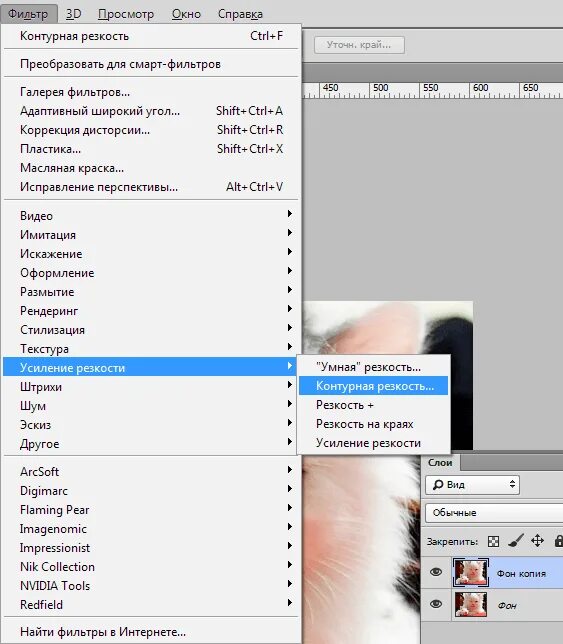This screenshot has width=563, height=644.
Task: Expand the Рендеринг submenu
Action: point(150,311)
